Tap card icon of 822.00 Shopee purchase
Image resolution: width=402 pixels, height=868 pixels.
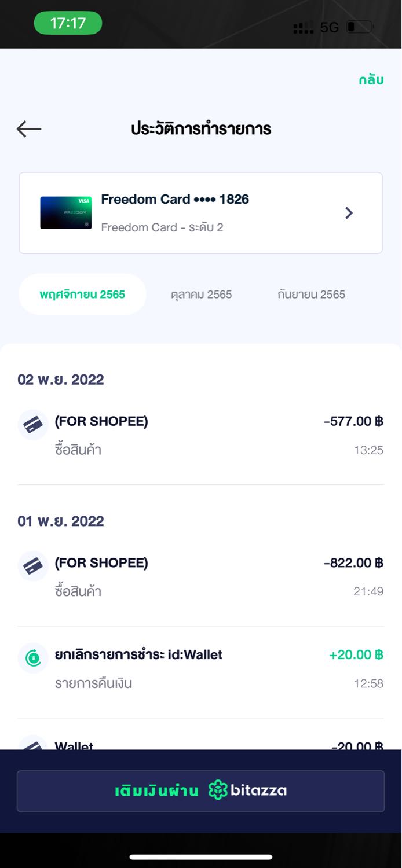pos(33,567)
